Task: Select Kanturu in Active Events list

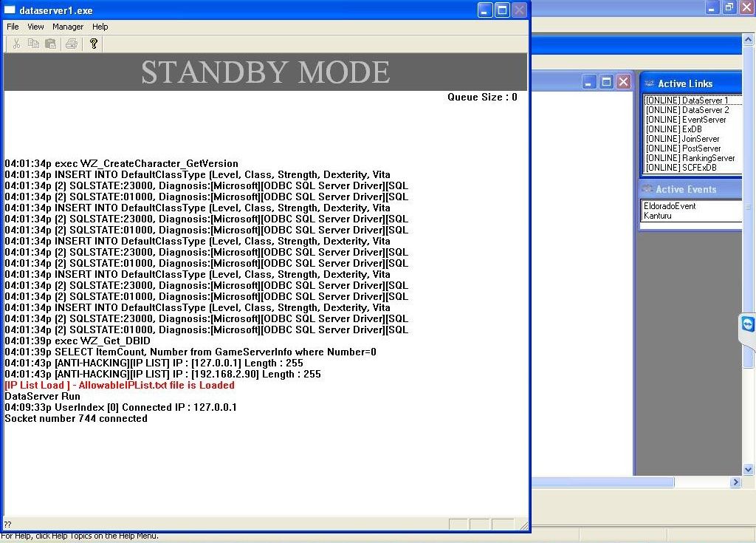Action: [x=658, y=216]
